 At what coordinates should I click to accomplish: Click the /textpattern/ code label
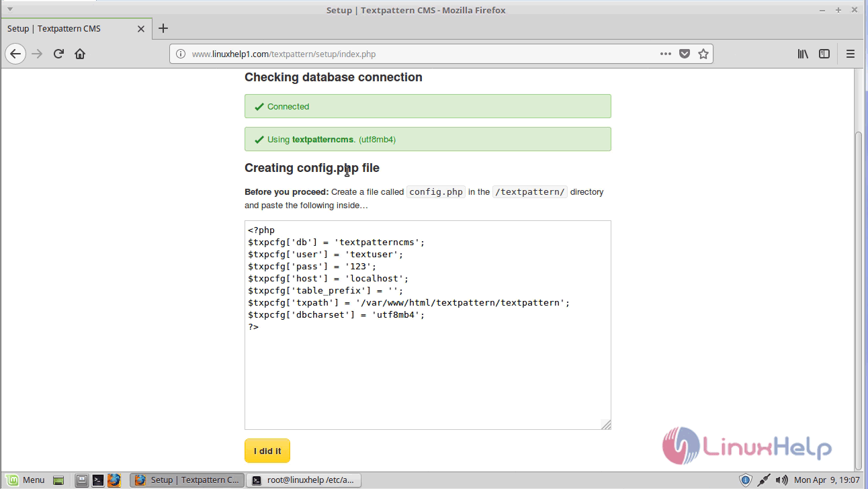530,191
